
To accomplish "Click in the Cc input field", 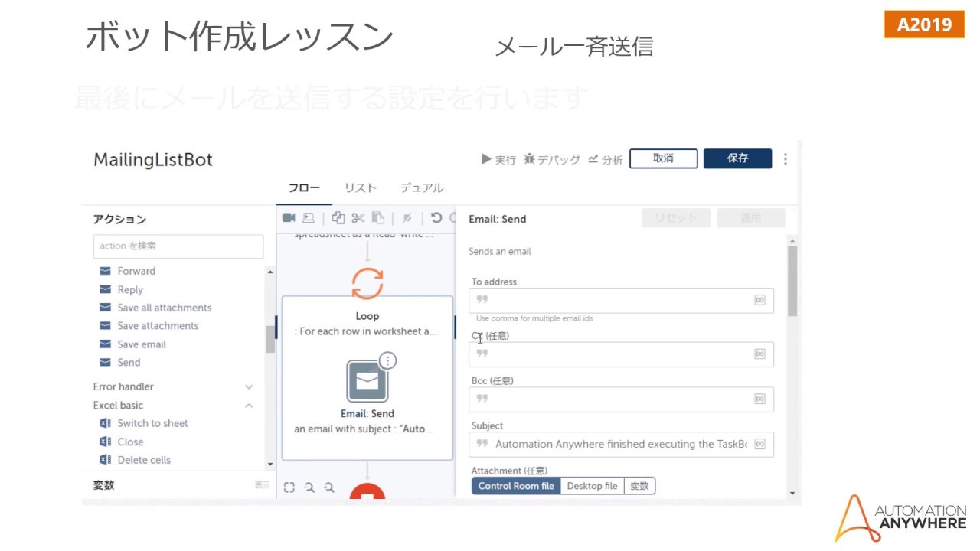I will click(621, 354).
